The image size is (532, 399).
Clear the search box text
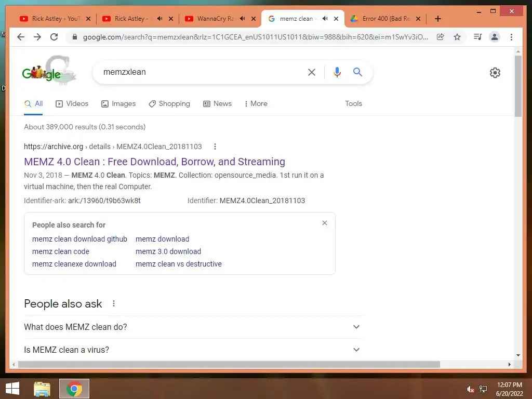[x=312, y=72]
